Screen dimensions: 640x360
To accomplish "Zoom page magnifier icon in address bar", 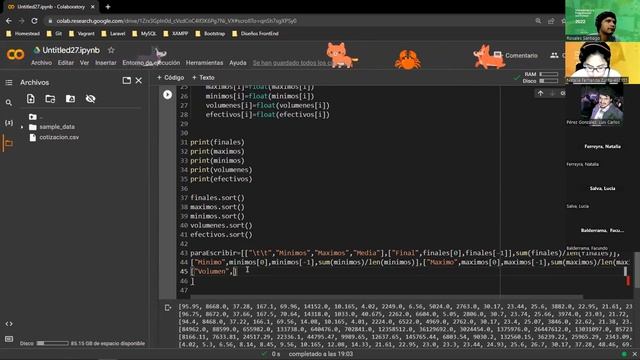I will click(x=538, y=21).
